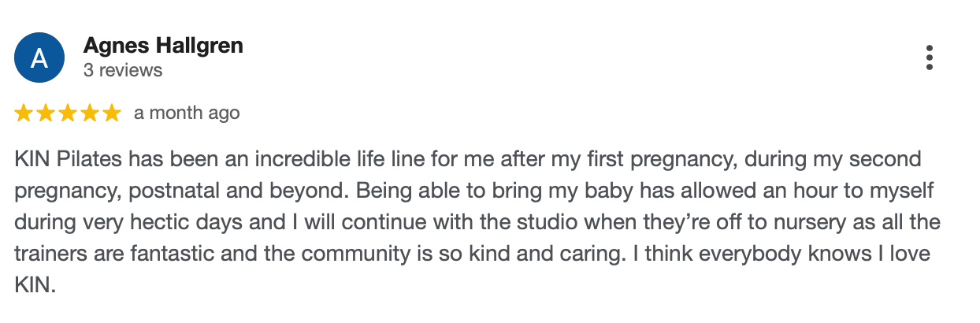Screen dimensions: 980x323
Task: Select the second rating star
Action: [46, 113]
